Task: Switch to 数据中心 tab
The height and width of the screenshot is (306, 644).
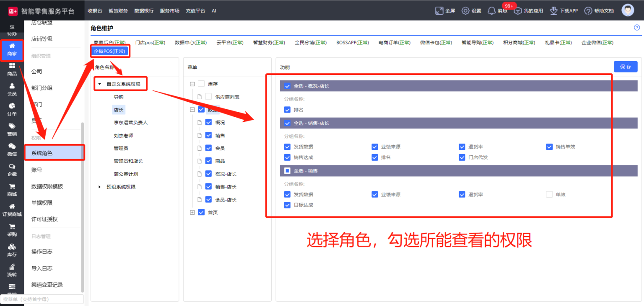Action: [191, 43]
